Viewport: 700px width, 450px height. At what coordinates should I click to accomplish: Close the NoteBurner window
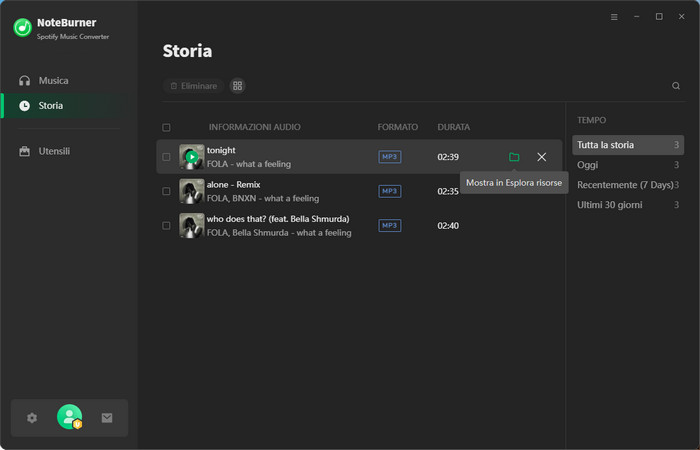pyautogui.click(x=682, y=17)
